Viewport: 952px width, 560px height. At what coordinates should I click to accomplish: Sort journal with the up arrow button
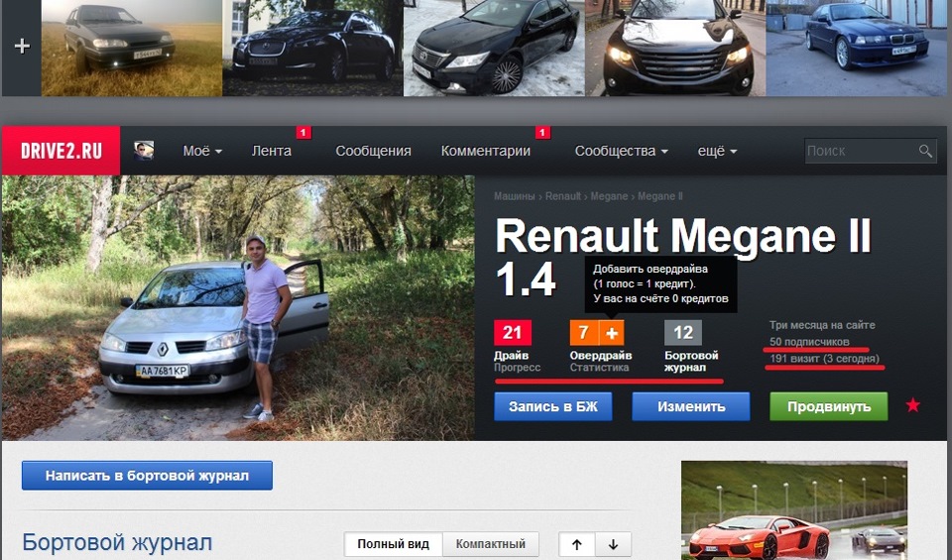(577, 544)
